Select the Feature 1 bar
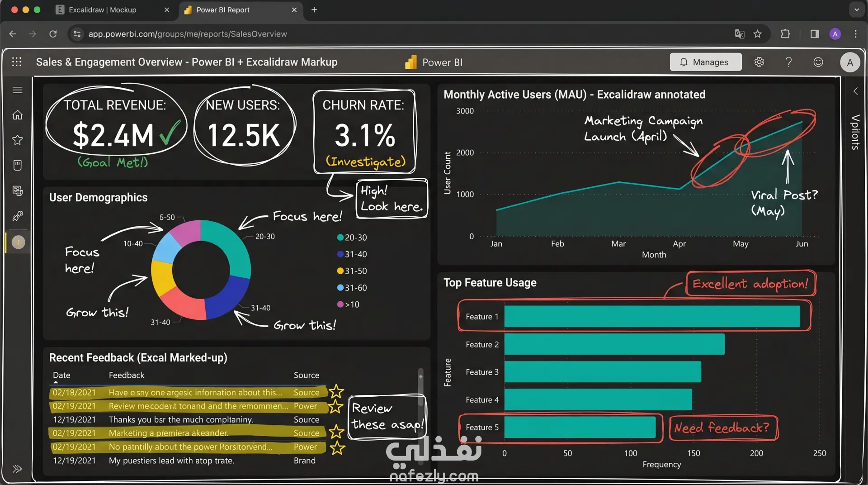 pos(652,316)
